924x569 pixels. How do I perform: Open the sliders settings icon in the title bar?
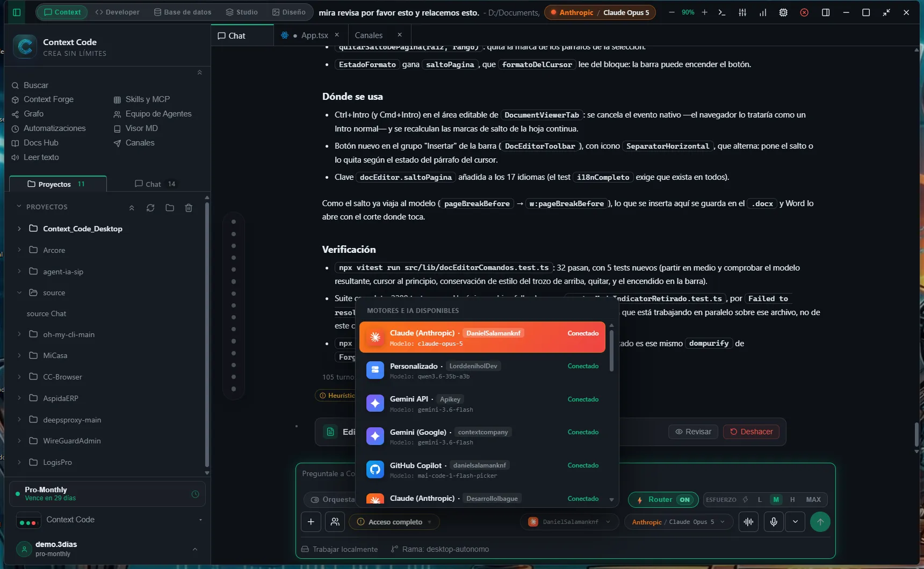[742, 12]
